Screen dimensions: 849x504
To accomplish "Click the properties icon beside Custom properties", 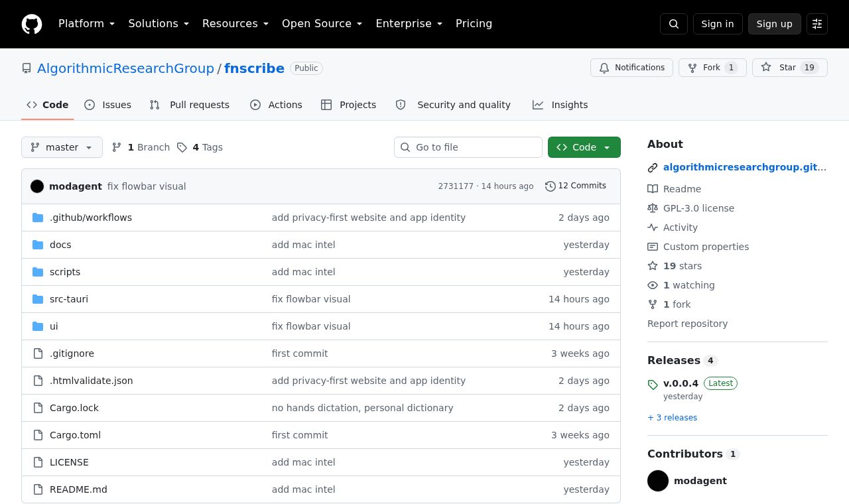I will coord(653,247).
